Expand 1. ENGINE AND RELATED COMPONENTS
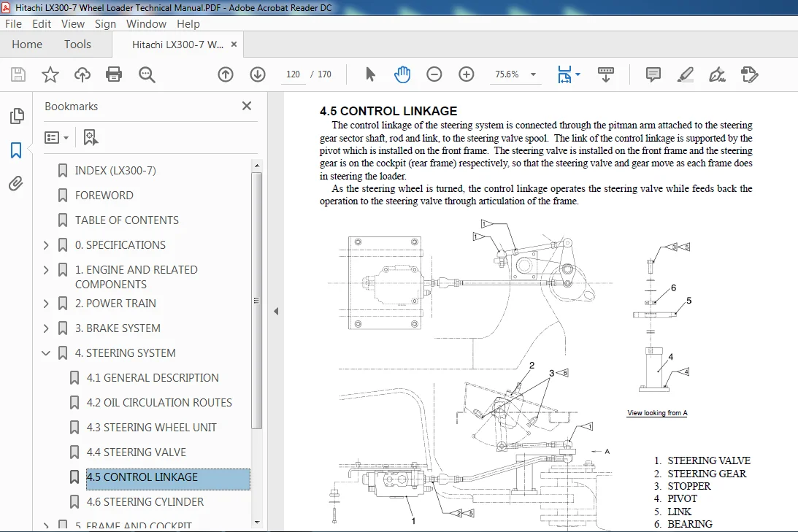Image resolution: width=798 pixels, height=532 pixels. point(46,270)
